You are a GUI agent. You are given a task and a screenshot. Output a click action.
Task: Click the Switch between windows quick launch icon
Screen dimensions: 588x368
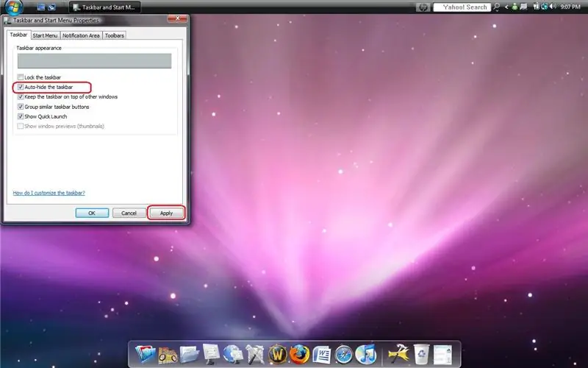(51, 7)
